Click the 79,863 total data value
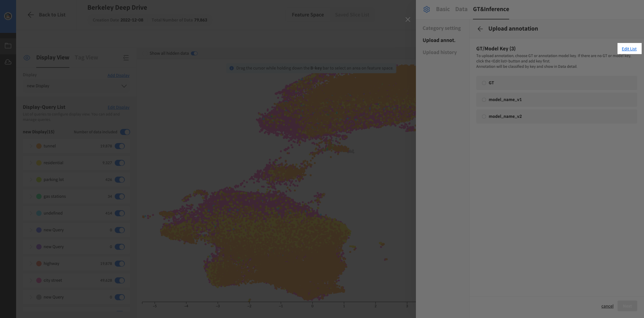 tap(201, 20)
